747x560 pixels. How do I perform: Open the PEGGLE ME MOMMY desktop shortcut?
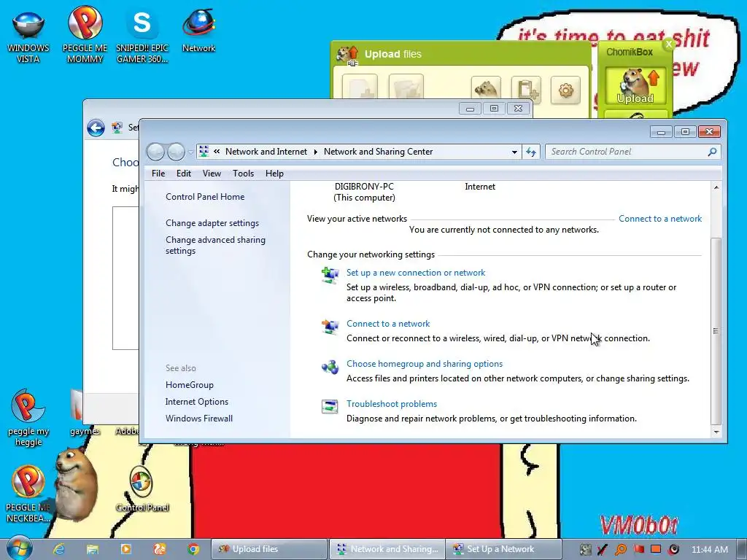click(x=85, y=35)
